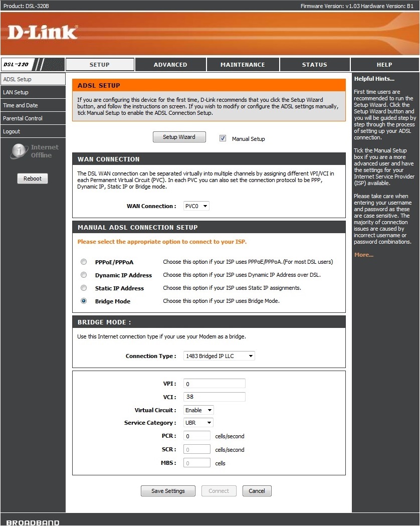Open the Service Category UBR dropdown
This screenshot has height=526, width=420.
click(198, 422)
